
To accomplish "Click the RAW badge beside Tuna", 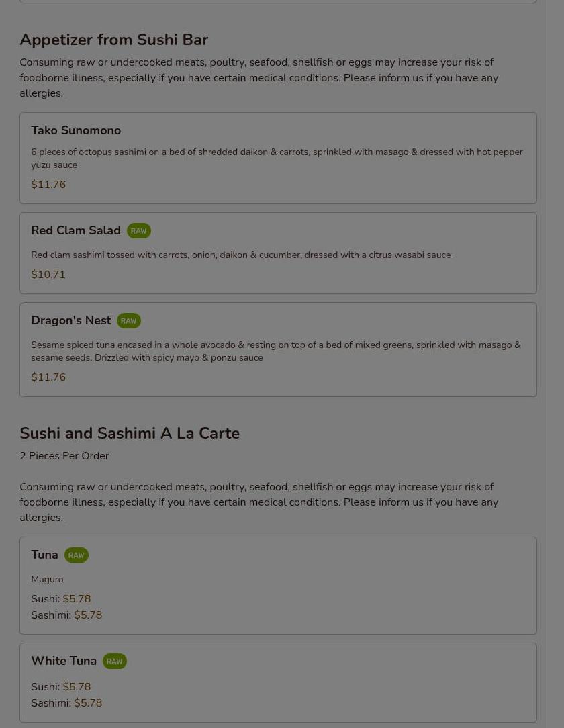I will coord(76,555).
